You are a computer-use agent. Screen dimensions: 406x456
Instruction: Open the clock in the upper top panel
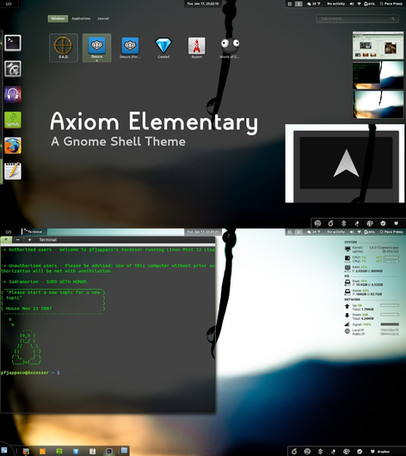click(203, 4)
